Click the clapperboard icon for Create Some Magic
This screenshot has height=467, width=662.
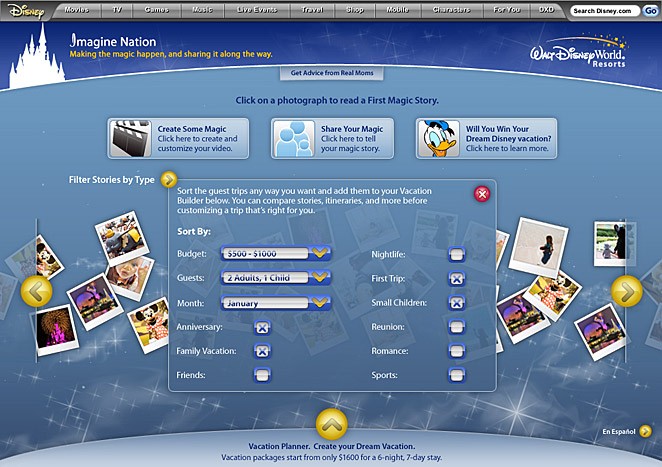pos(130,138)
